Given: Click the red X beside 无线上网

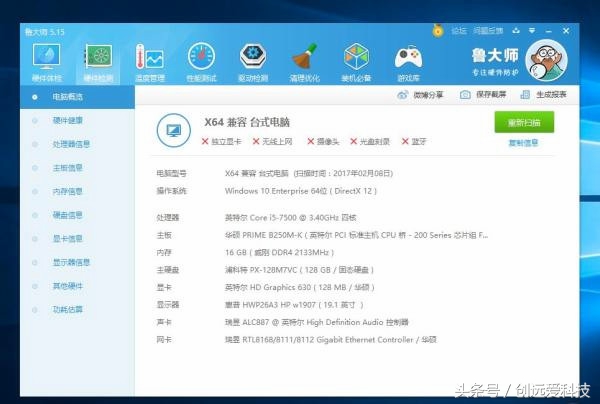Looking at the screenshot, I should [256, 142].
